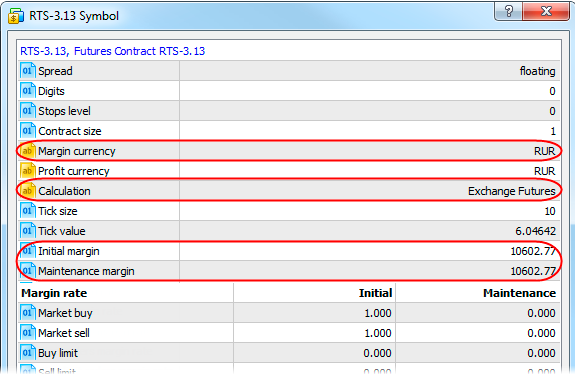Select Market sell maintenance rate 0.000
The height and width of the screenshot is (377, 575).
(x=542, y=333)
